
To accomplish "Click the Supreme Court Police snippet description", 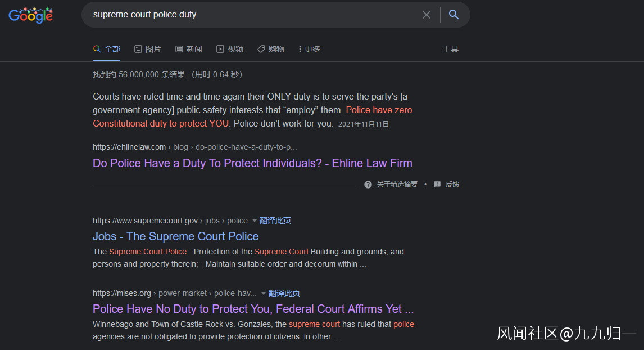I will click(x=248, y=258).
